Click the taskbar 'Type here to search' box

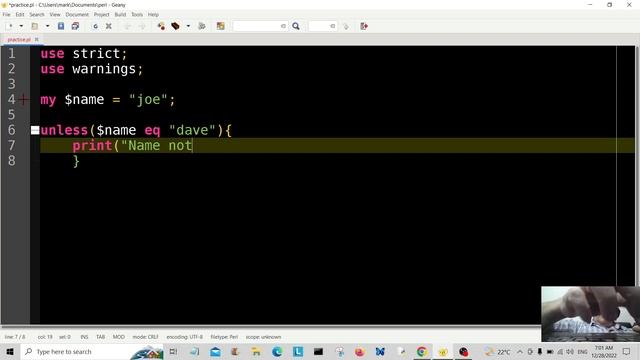[92, 351]
